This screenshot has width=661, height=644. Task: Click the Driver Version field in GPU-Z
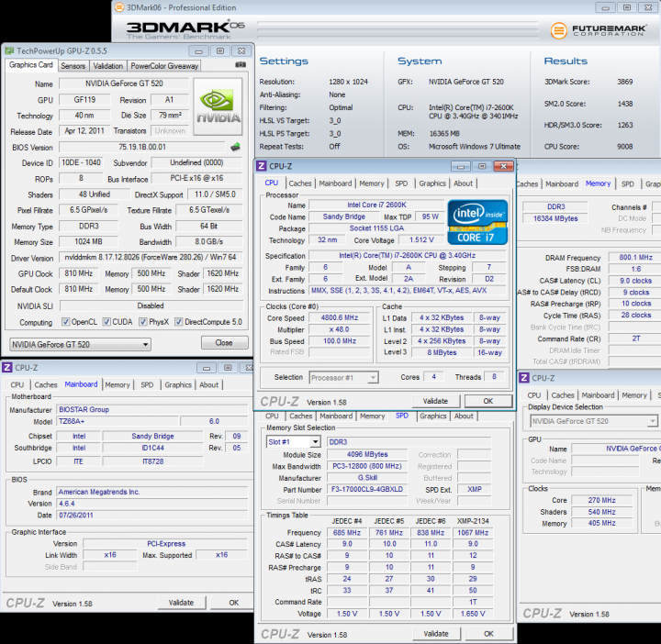[151, 258]
